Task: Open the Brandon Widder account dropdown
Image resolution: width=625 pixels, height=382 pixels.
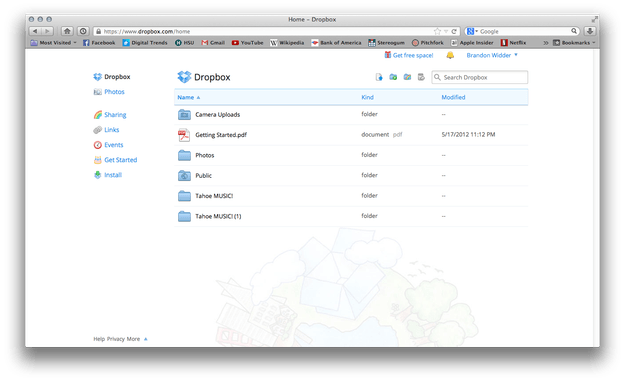Action: (x=492, y=55)
